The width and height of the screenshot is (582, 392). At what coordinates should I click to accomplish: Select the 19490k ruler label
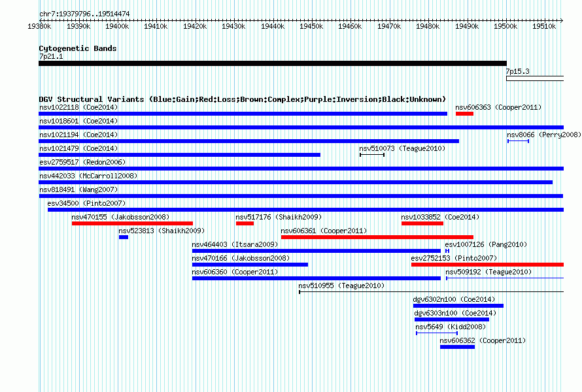coord(467,26)
